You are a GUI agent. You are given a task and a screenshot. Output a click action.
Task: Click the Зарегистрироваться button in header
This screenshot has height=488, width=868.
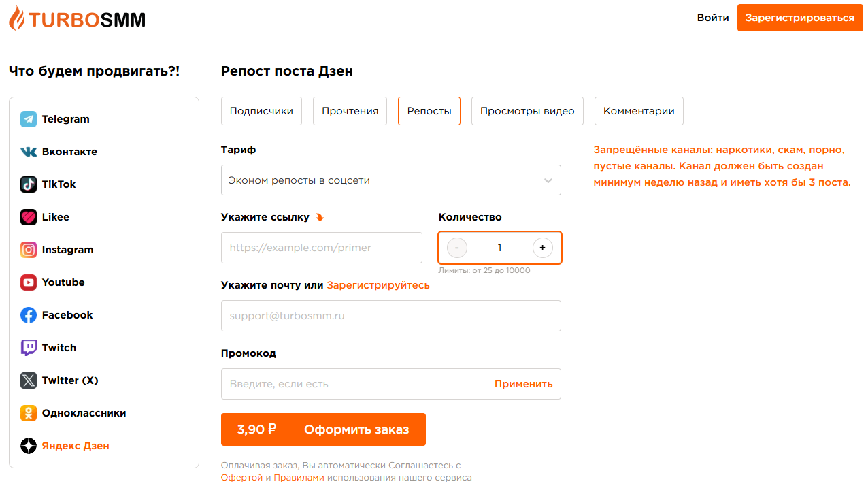tap(800, 18)
